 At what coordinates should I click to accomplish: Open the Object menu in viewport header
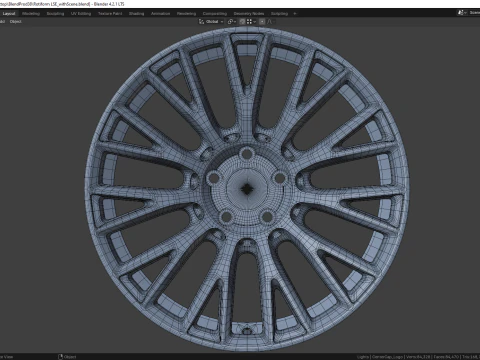[x=16, y=22]
